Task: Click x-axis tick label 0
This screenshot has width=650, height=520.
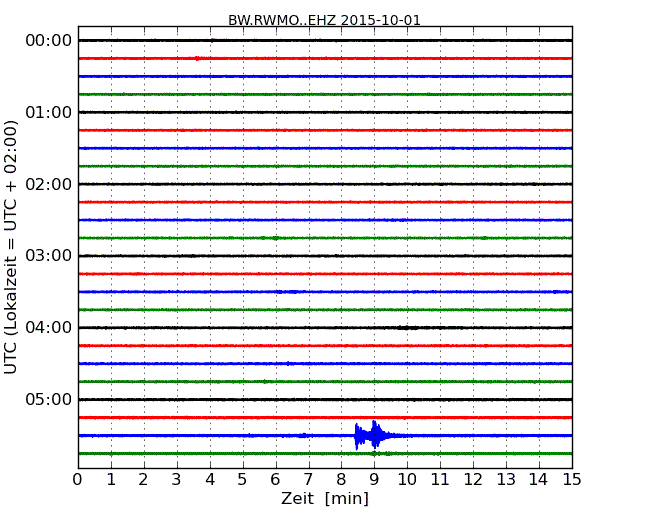Action: point(78,480)
